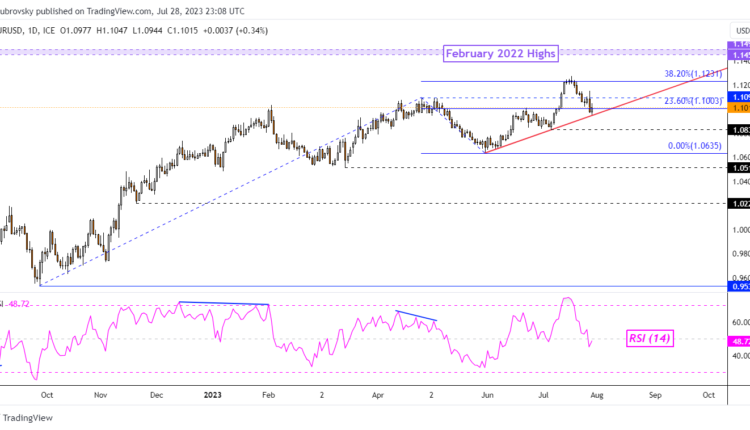Image resolution: width=750 pixels, height=430 pixels.
Task: Click the pink RSI value tag on right axis
Action: [x=738, y=339]
